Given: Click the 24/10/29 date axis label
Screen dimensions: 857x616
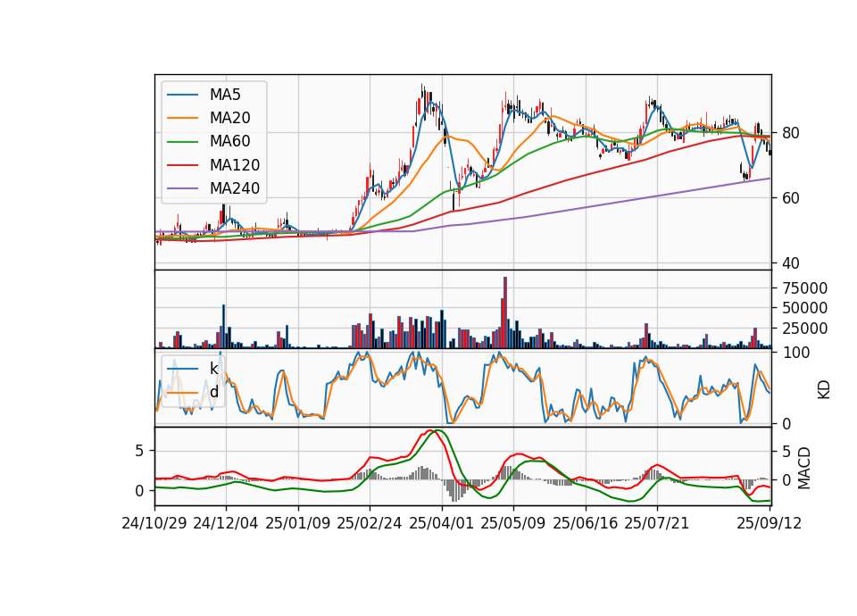Looking at the screenshot, I should point(154,523).
